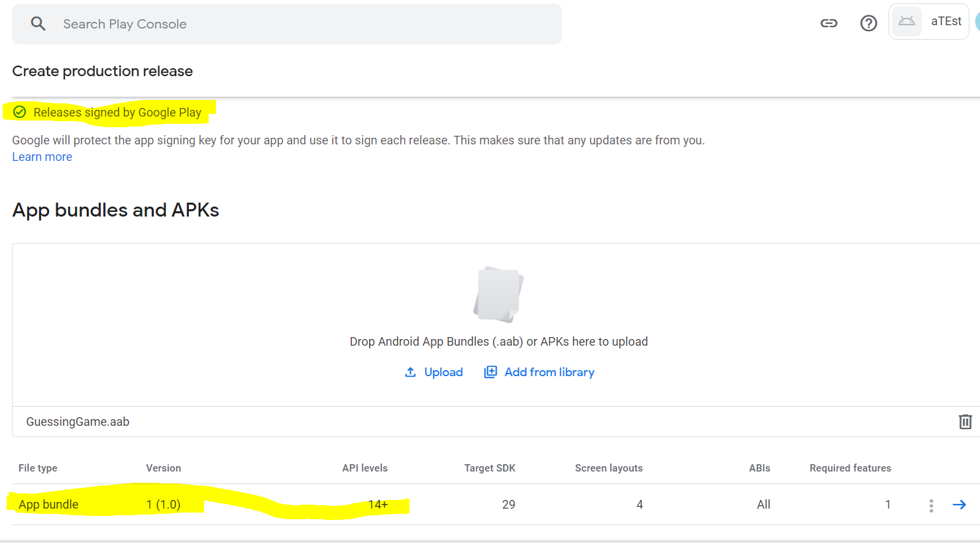
Task: Select the App bundle row label
Action: [48, 505]
